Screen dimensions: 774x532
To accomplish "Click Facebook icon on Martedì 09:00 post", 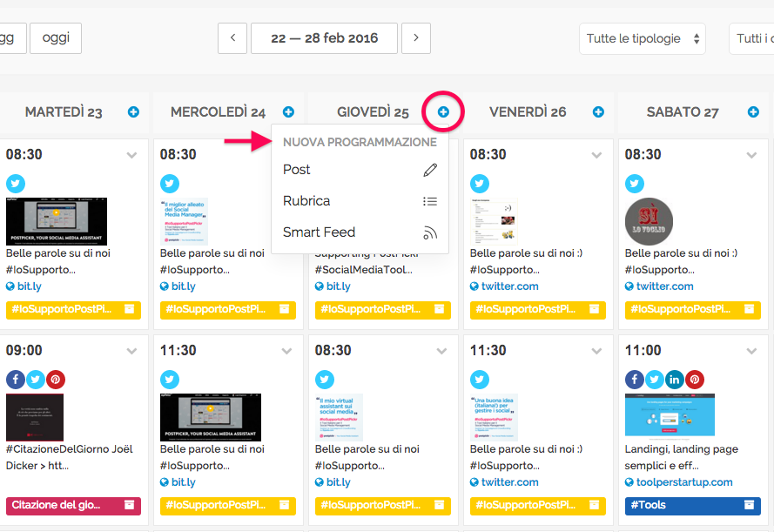I will [x=16, y=380].
